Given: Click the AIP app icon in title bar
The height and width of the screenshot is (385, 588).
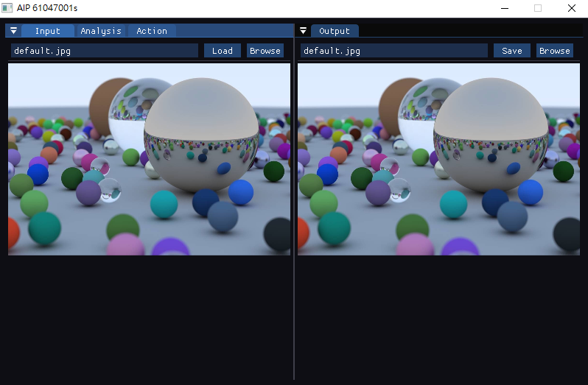Looking at the screenshot, I should (x=7, y=8).
